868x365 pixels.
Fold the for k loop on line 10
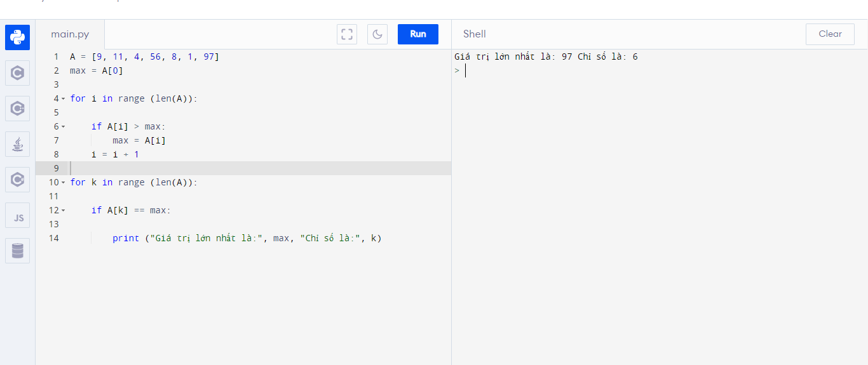[x=63, y=183]
